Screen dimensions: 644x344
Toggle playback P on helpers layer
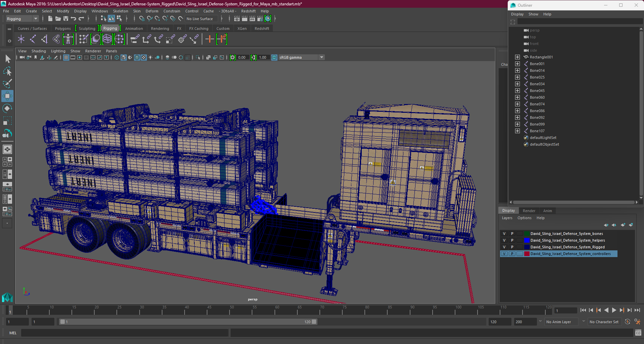512,240
